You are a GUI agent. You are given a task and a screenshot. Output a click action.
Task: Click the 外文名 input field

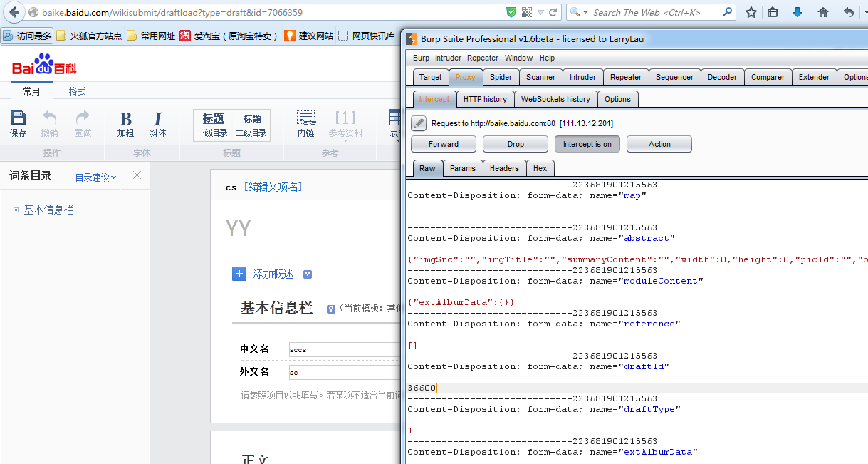[x=345, y=372]
